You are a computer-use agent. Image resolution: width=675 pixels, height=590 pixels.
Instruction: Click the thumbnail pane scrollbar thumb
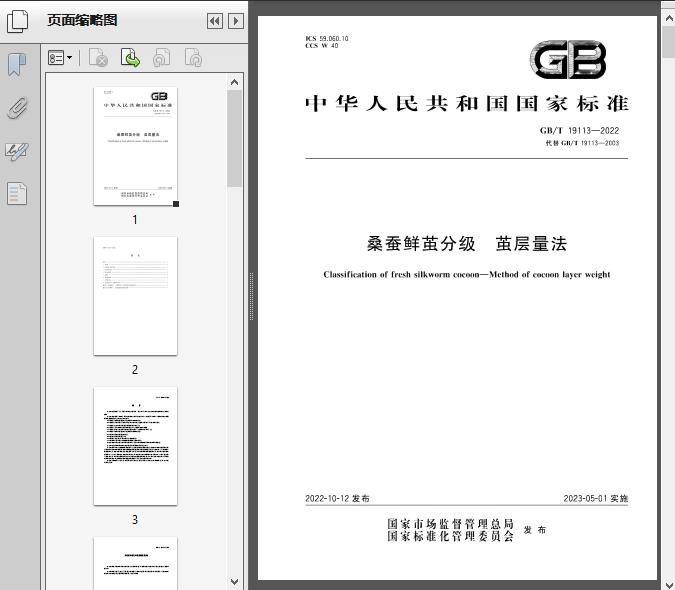235,138
